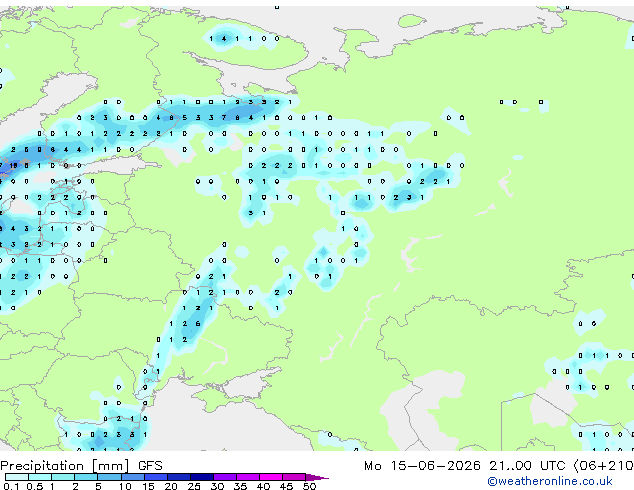
Task: Pick the 1–2 mm legend color box
Action: tap(63, 477)
